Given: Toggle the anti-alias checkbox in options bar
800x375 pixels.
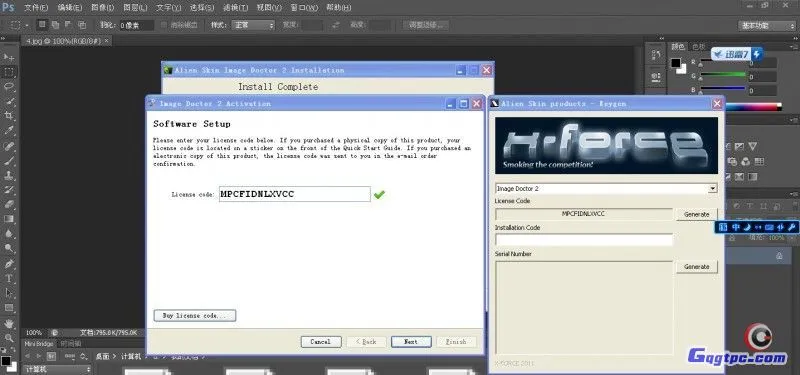Looking at the screenshot, I should (x=164, y=25).
